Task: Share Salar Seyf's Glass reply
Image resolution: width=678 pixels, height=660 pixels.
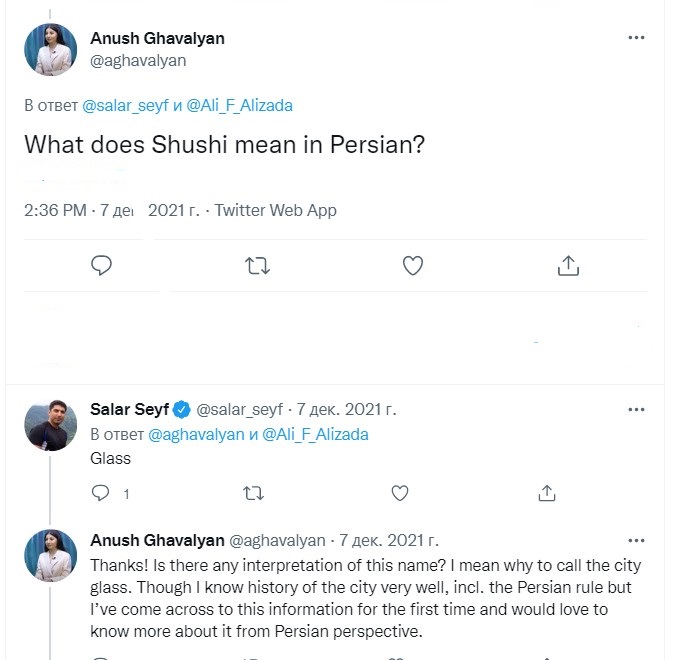Action: (547, 493)
